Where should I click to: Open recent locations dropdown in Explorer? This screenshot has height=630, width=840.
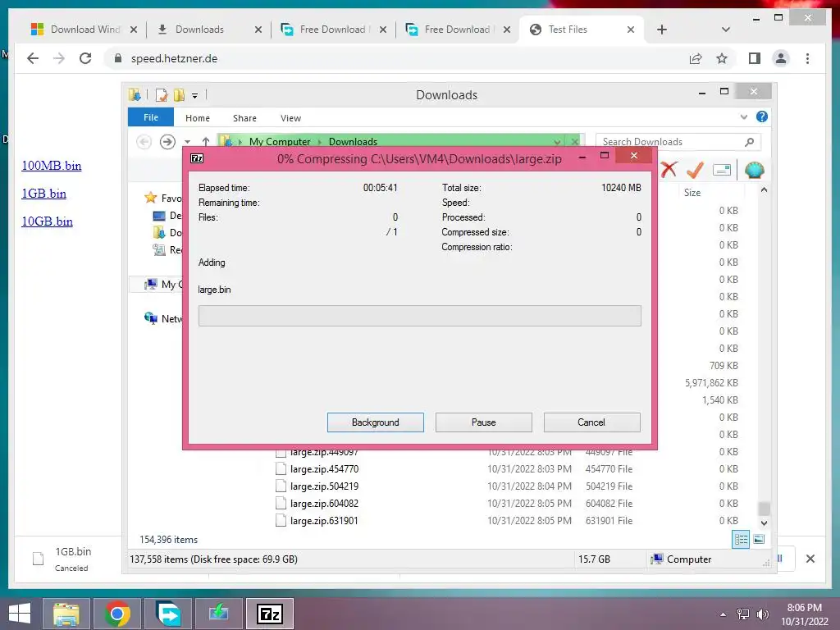point(187,142)
